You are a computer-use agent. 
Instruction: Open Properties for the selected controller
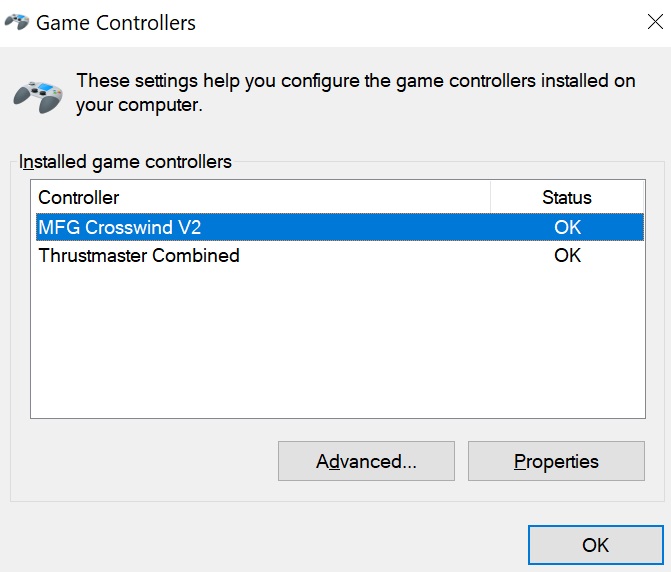[556, 461]
